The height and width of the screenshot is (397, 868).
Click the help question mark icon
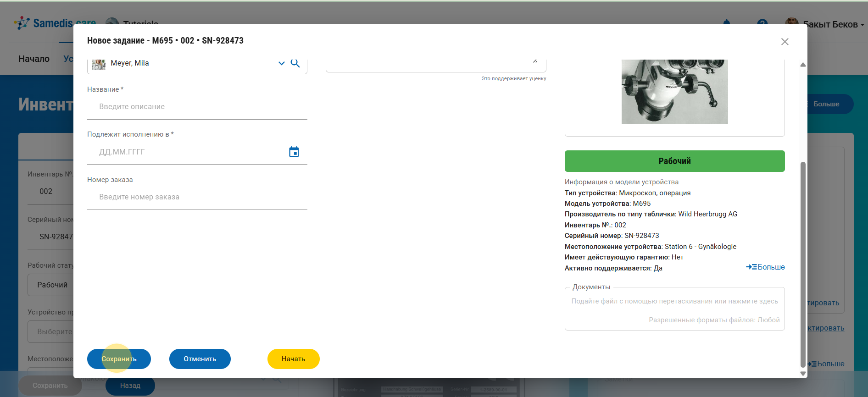[x=762, y=22]
